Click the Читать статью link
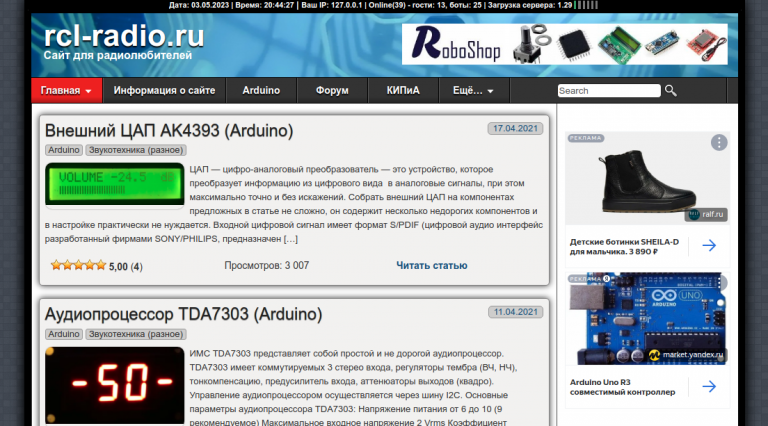Image resolution: width=768 pixels, height=426 pixels. click(432, 266)
